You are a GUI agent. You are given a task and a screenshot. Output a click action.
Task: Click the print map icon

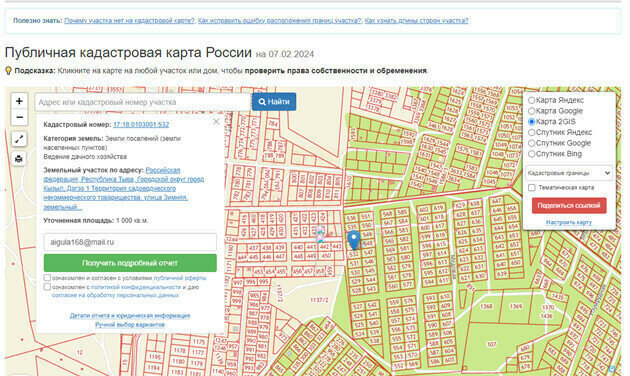pos(19,159)
